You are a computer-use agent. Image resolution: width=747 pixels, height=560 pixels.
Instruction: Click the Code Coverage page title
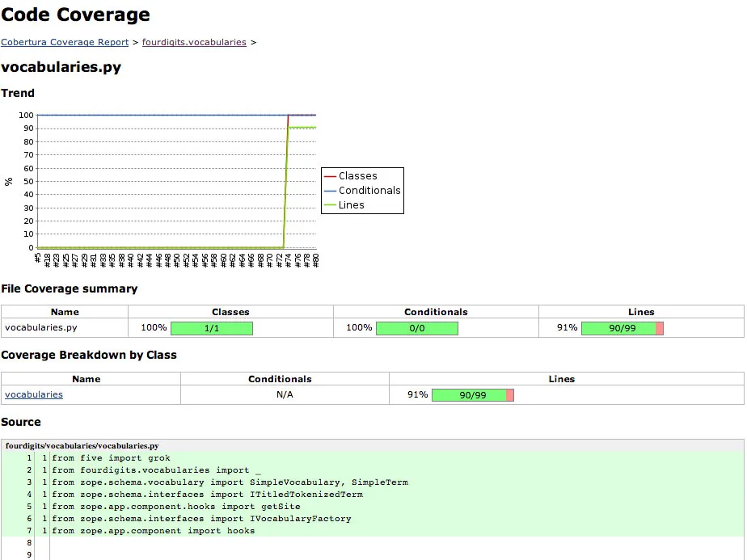tap(75, 14)
